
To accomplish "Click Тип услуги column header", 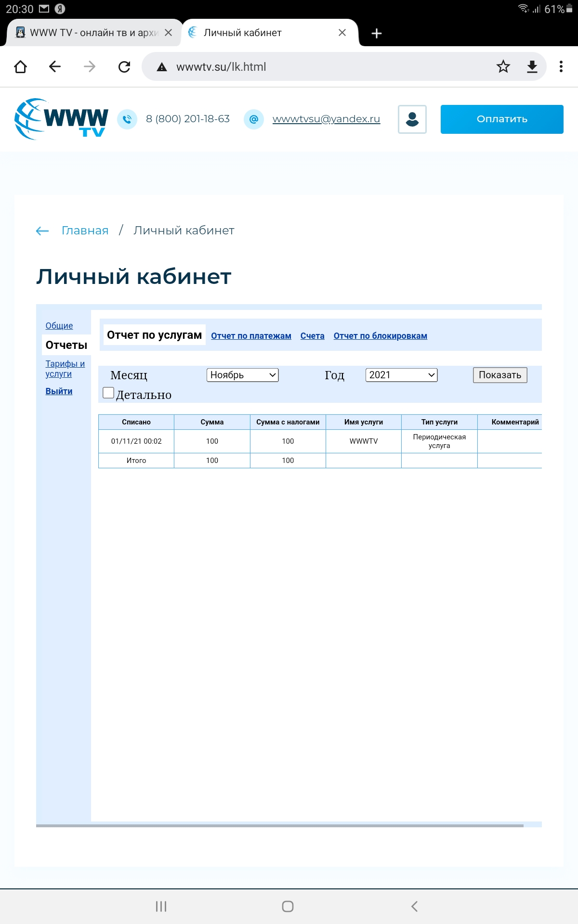I will point(439,422).
